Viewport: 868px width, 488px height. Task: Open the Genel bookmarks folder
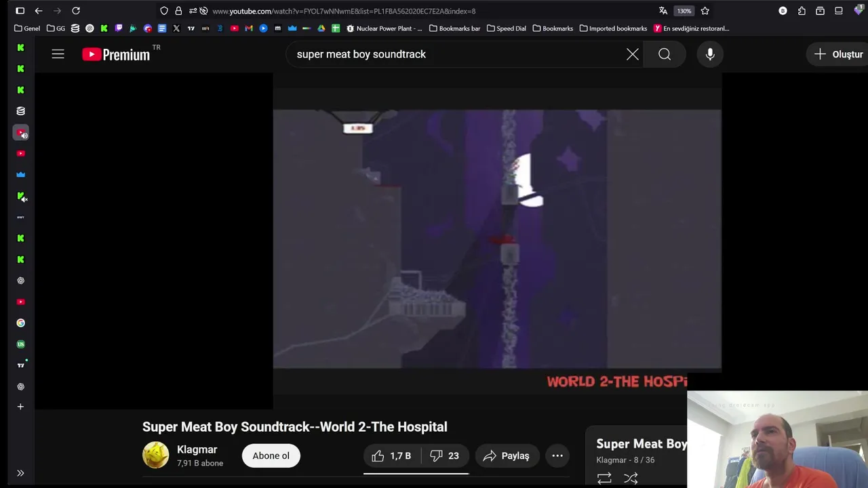[27, 28]
